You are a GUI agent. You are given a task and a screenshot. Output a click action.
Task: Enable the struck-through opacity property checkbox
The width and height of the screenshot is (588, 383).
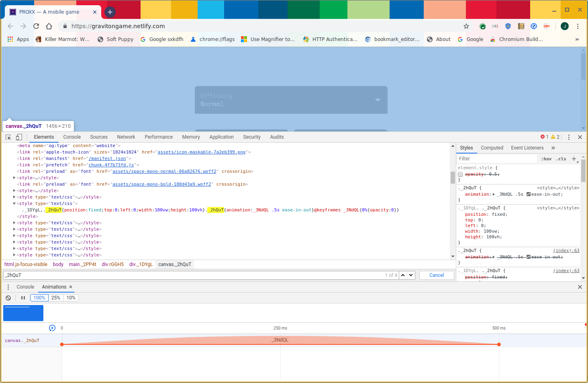click(460, 174)
